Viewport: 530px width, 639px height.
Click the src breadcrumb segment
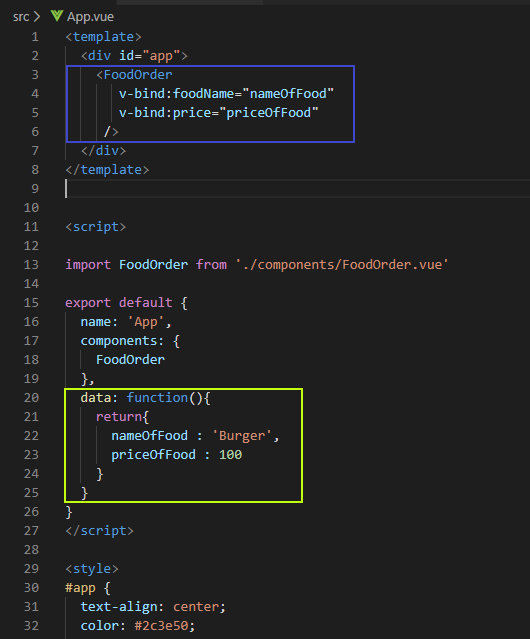21,17
